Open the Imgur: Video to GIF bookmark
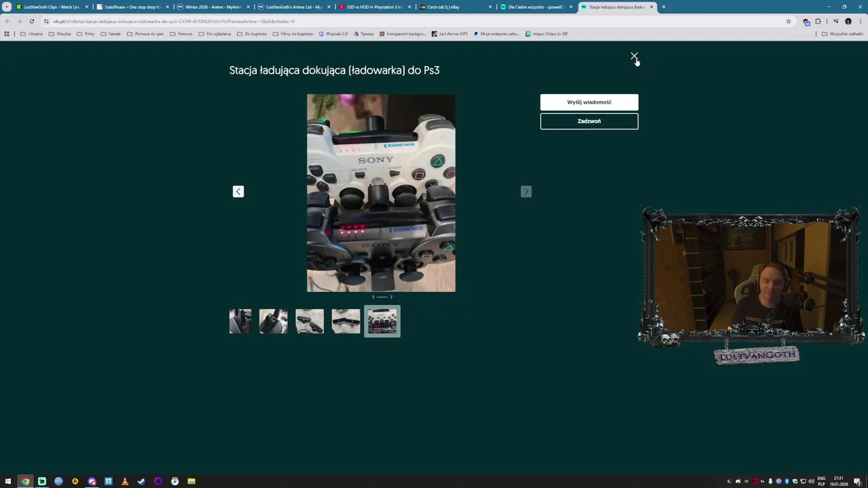 547,34
